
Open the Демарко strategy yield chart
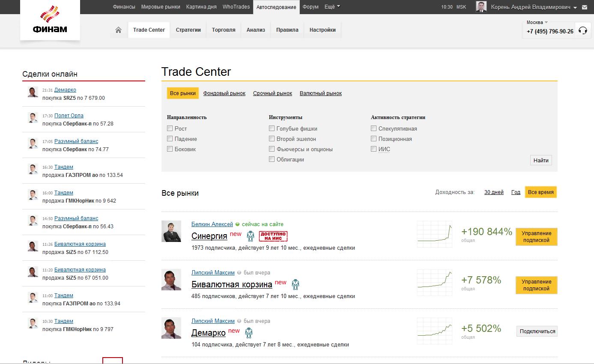pos(435,331)
